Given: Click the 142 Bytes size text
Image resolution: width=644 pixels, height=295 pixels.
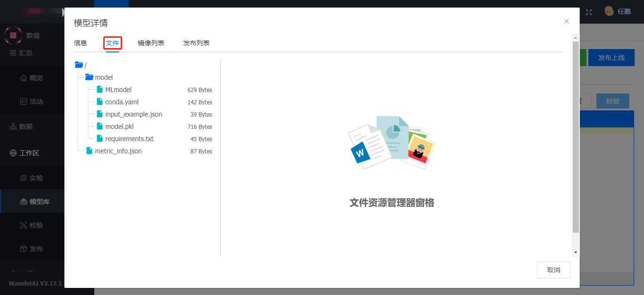Looking at the screenshot, I should pos(199,102).
